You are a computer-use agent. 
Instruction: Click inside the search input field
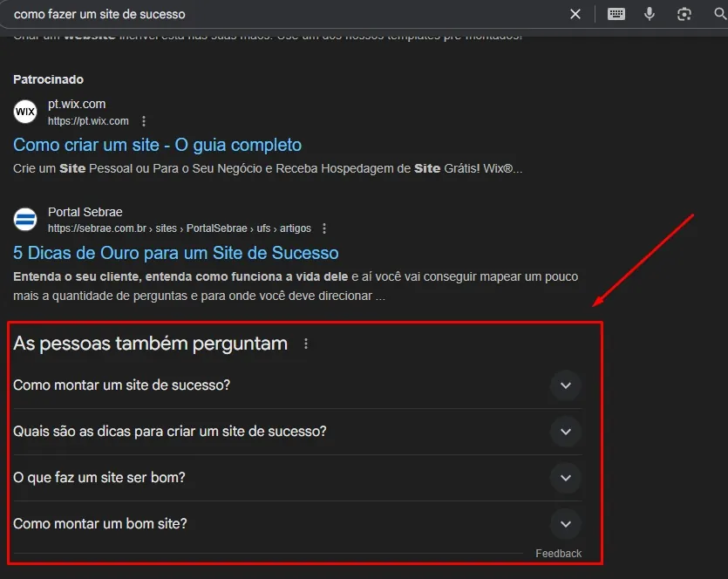tap(262, 14)
